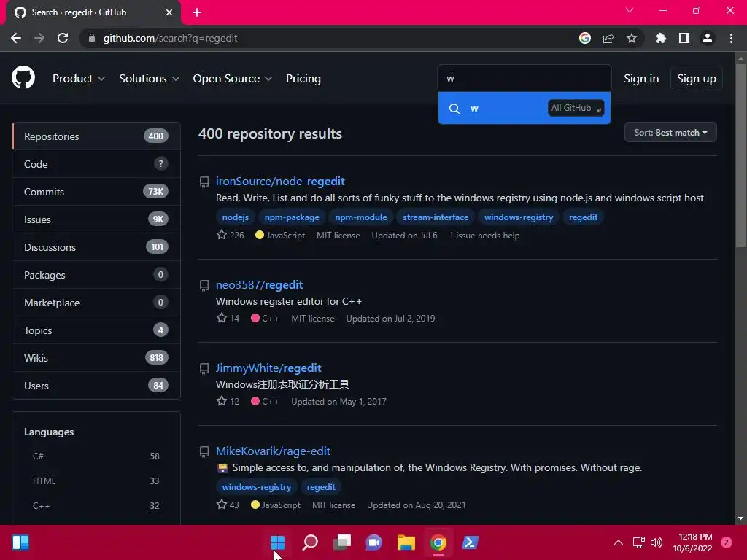Go back with the browser back arrow

click(16, 38)
